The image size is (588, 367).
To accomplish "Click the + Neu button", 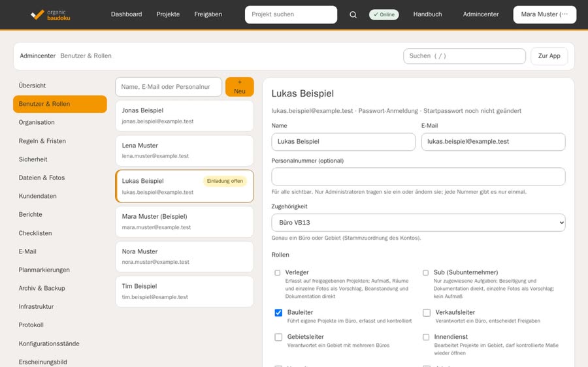I will click(x=240, y=87).
